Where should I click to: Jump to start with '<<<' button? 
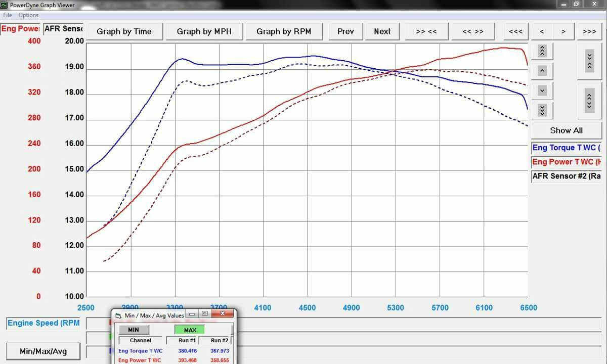(x=515, y=31)
